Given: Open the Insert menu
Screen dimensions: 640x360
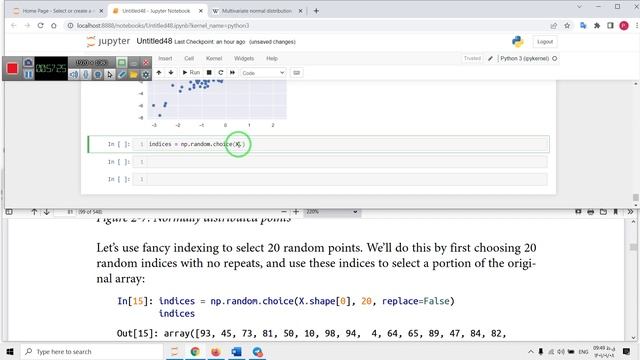Looking at the screenshot, I should coord(165,58).
